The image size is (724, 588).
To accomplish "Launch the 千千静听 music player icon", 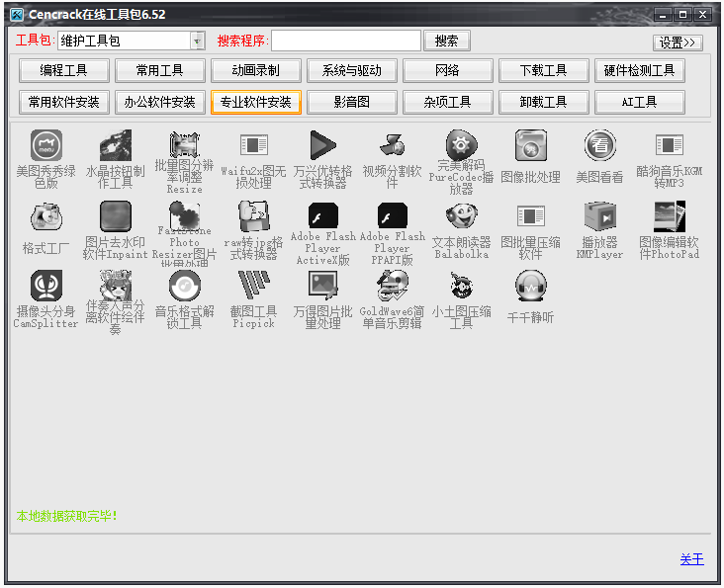I will click(x=530, y=288).
